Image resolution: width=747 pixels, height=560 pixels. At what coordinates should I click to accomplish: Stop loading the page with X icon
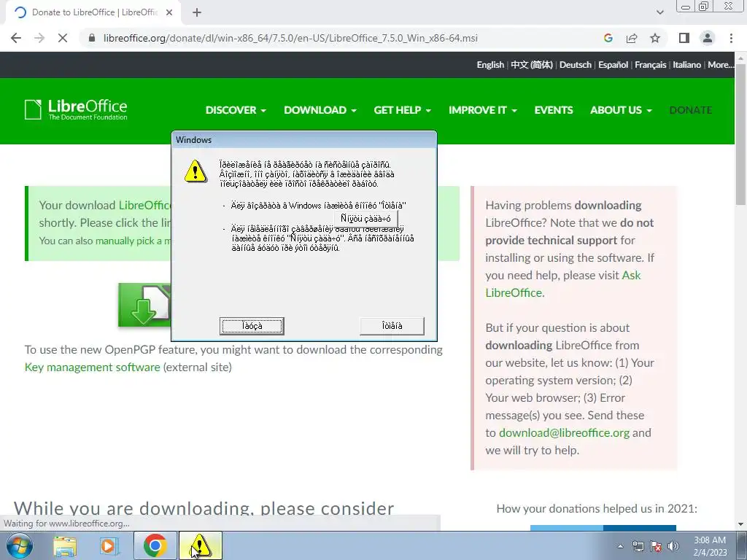coord(63,38)
